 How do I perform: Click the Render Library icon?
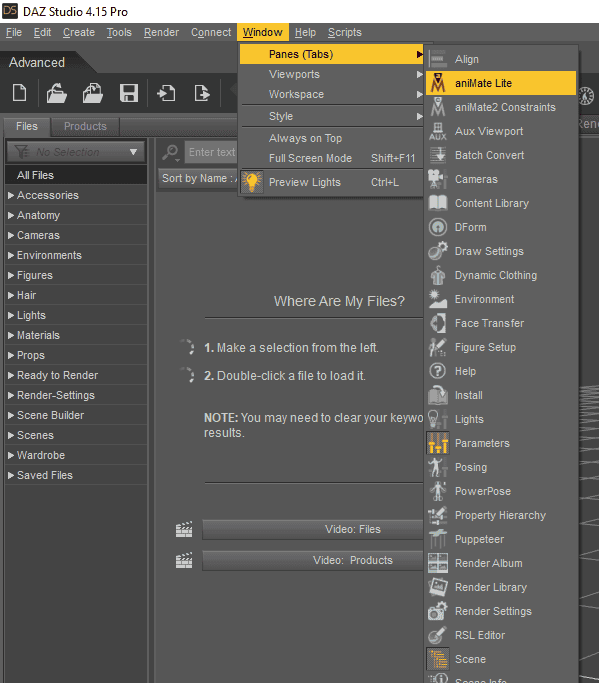438,587
